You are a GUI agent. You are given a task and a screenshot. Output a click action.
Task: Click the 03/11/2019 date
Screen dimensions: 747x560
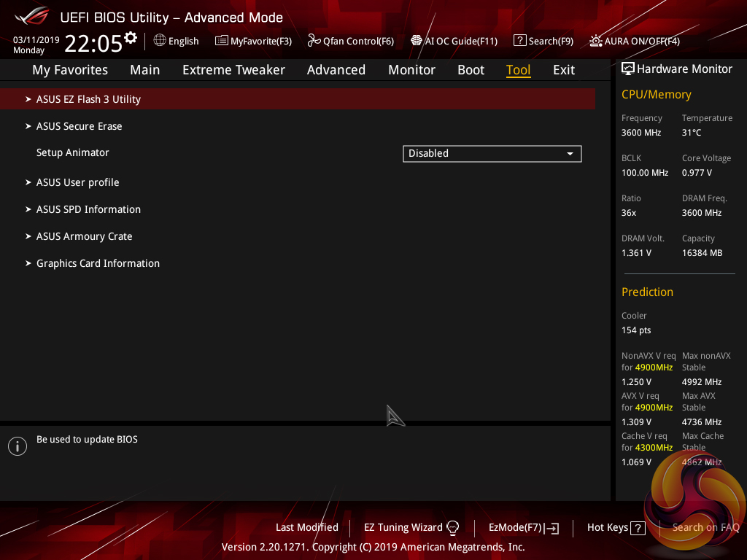point(36,40)
